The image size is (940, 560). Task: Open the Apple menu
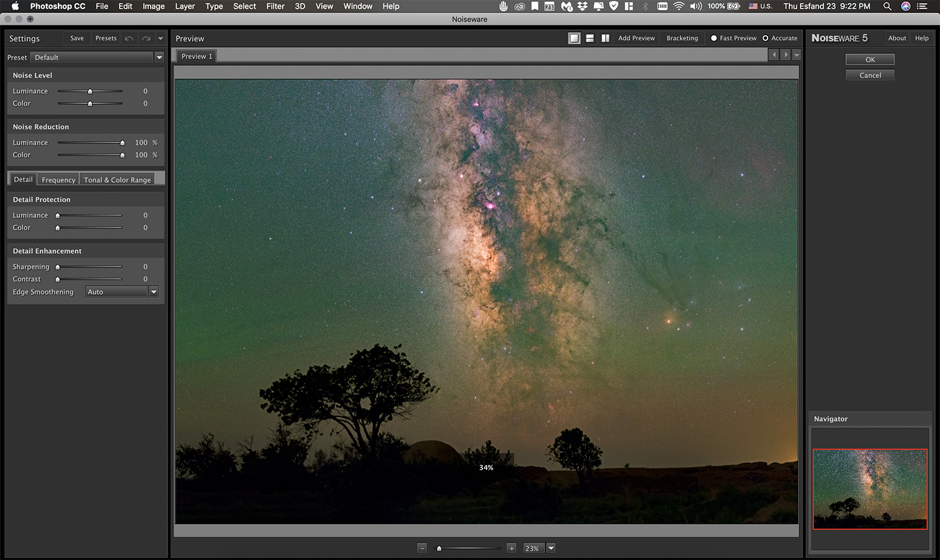15,6
